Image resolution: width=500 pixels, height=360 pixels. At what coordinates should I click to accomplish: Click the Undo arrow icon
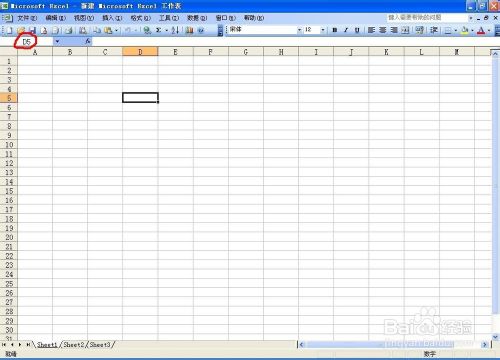(128, 30)
